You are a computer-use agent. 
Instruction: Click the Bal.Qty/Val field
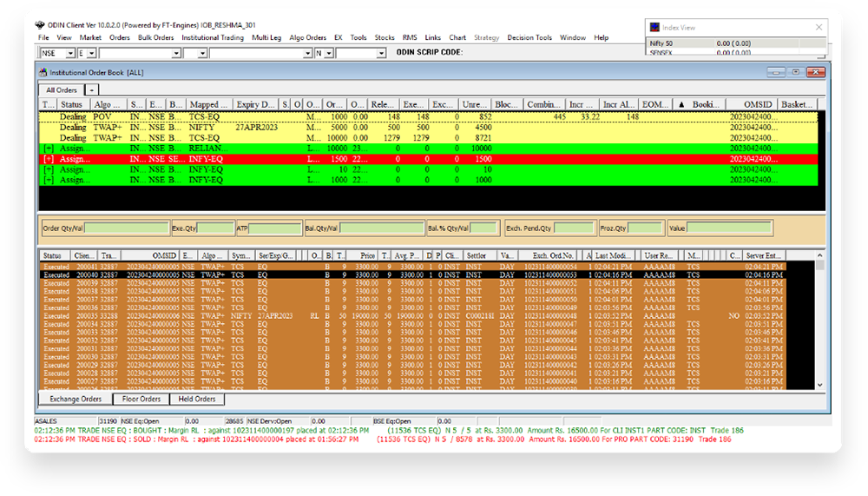[381, 228]
